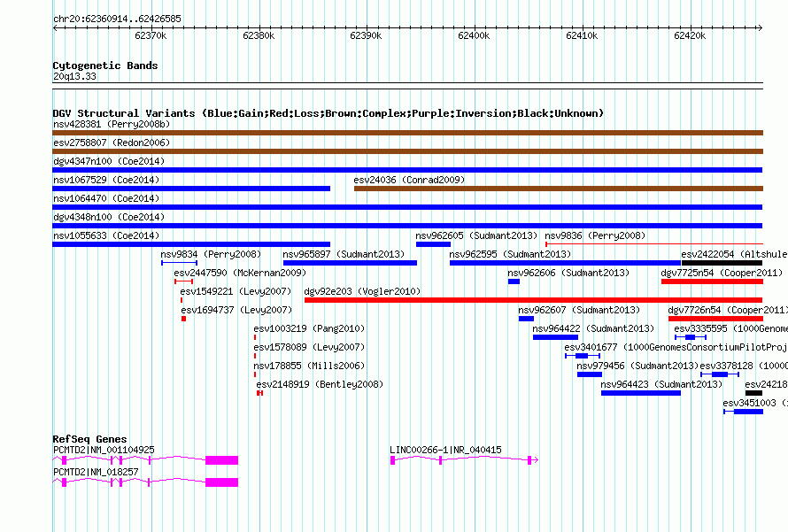Click the brown esv24036 complex bar
This screenshot has width=788, height=532.
pyautogui.click(x=559, y=189)
